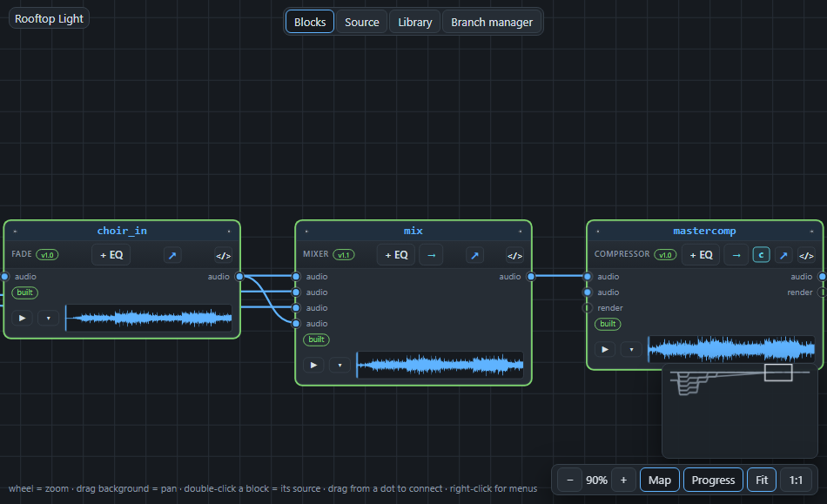Click the mastercomp waveform preview
This screenshot has height=504, width=827.
point(731,349)
